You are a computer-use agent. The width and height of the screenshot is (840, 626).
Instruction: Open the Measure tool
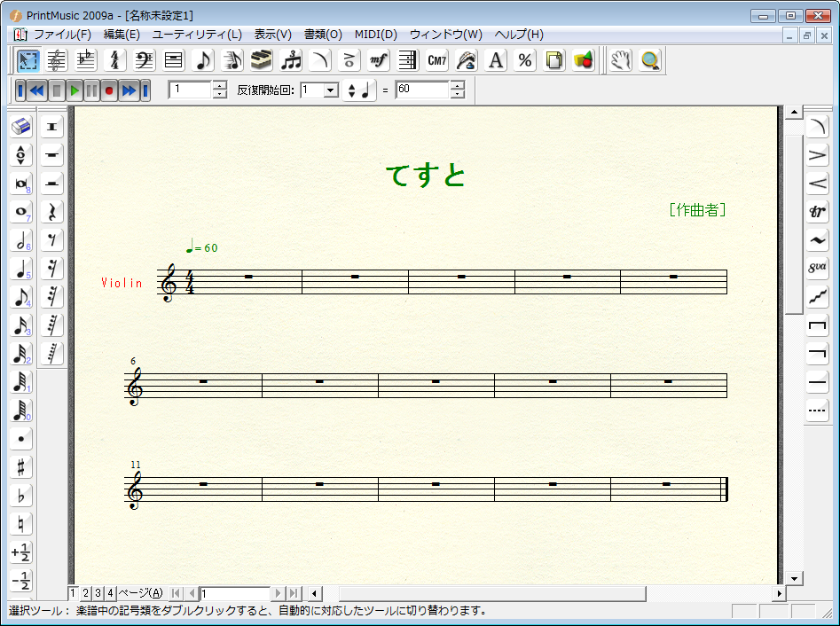[174, 60]
